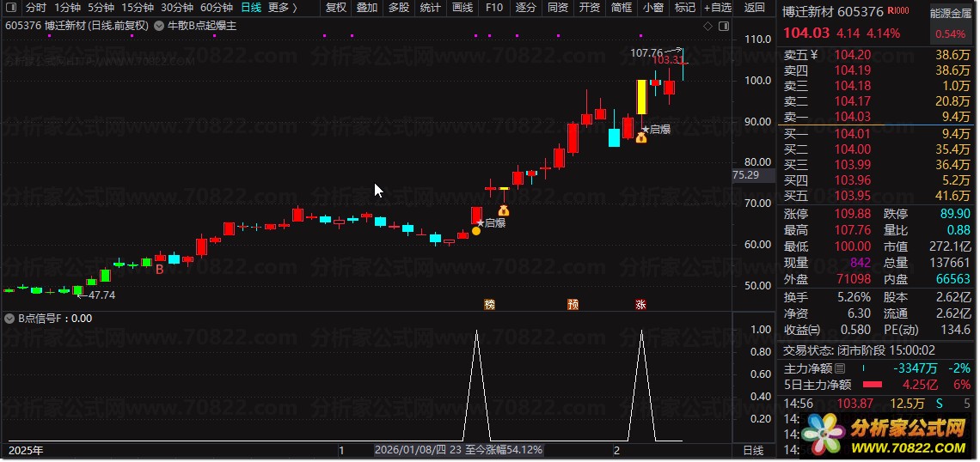
Task: Click the 涨停 value 109.88
Action: (852, 214)
